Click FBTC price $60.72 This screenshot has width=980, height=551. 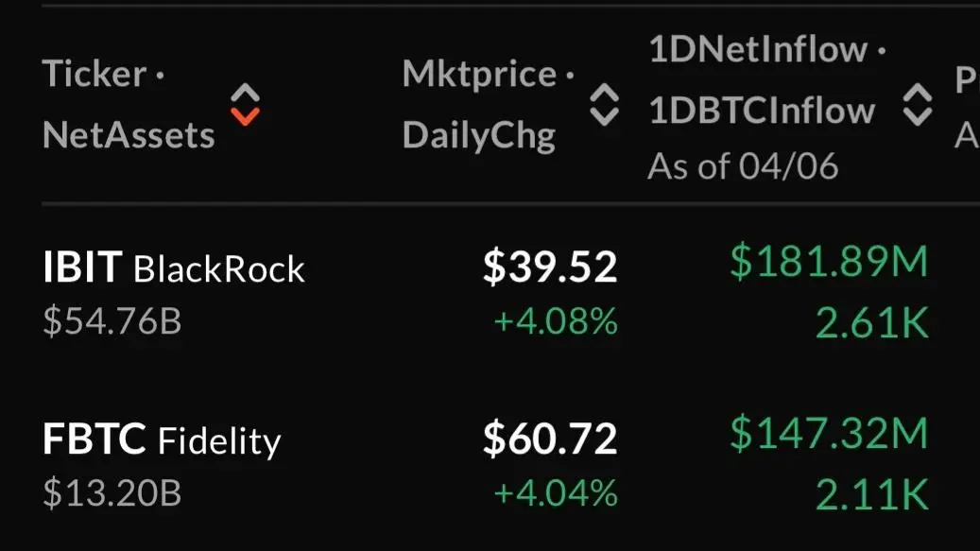pyautogui.click(x=550, y=439)
